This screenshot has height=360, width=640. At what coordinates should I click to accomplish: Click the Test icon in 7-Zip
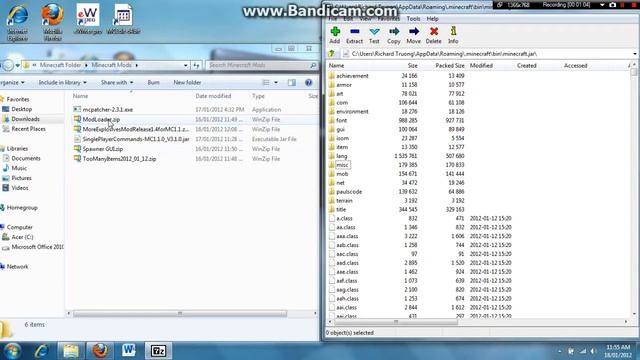(x=374, y=35)
